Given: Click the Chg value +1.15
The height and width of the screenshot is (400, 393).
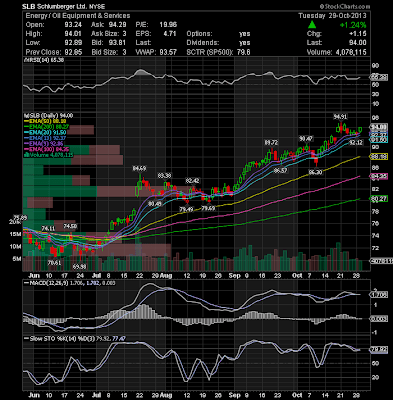Looking at the screenshot, I should [x=358, y=34].
